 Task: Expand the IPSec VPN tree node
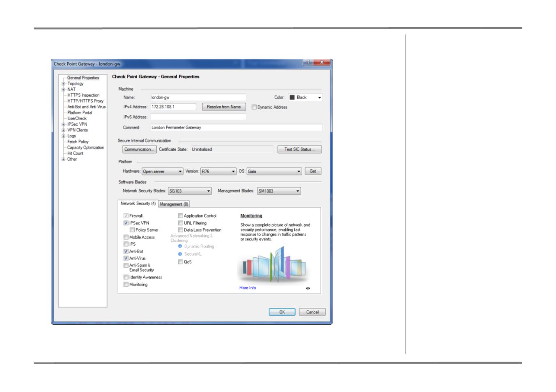click(64, 124)
